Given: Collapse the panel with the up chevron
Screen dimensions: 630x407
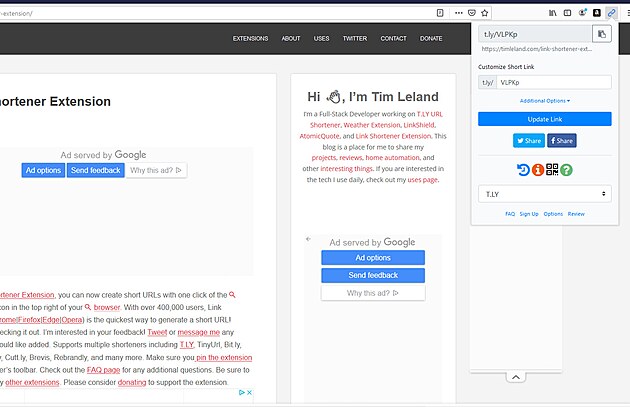Looking at the screenshot, I should (x=515, y=377).
